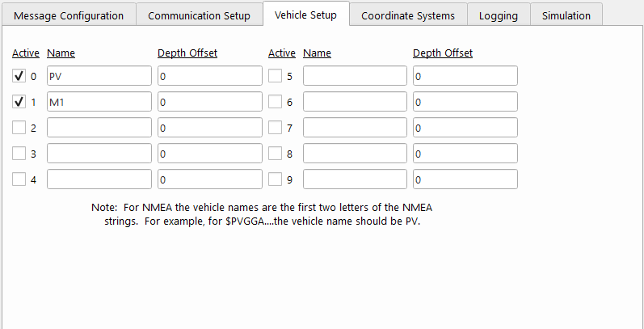Click the Name field containing PV
644x329 pixels.
(99, 77)
